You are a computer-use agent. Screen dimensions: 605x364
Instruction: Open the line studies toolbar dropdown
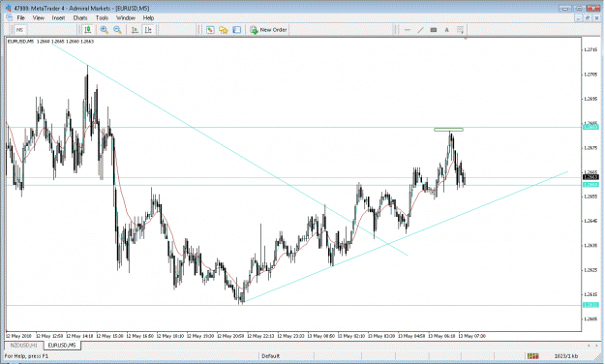pyautogui.click(x=461, y=30)
